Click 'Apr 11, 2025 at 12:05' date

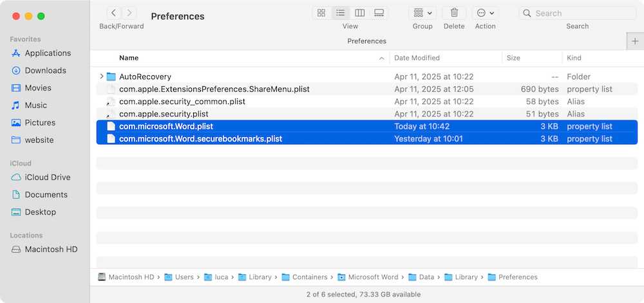click(434, 89)
